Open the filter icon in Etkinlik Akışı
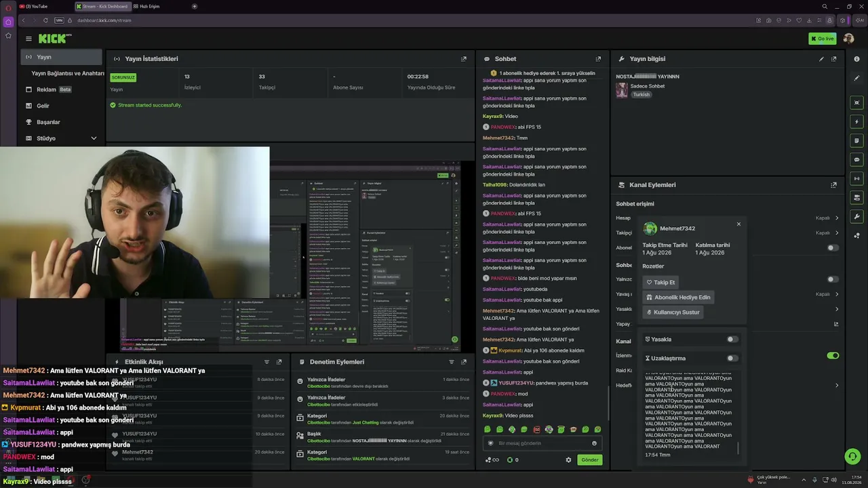The height and width of the screenshot is (488, 868). click(267, 362)
